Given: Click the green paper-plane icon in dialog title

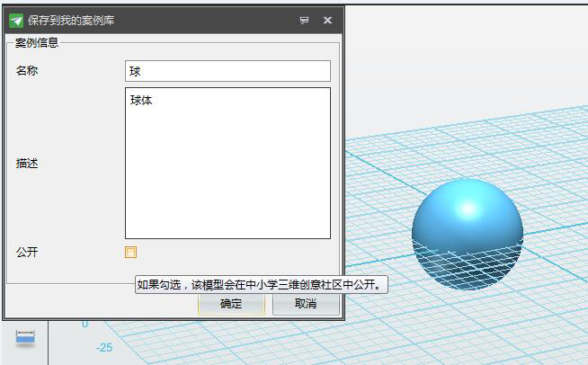Looking at the screenshot, I should click(16, 20).
